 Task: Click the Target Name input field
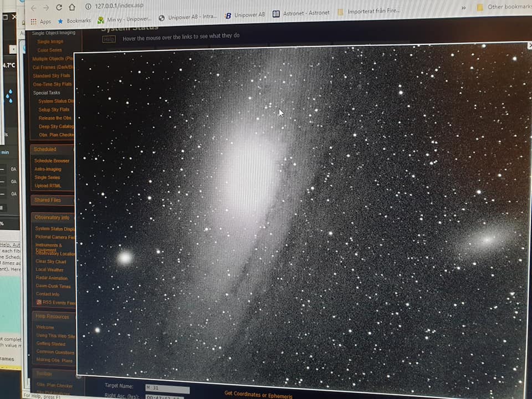(167, 390)
